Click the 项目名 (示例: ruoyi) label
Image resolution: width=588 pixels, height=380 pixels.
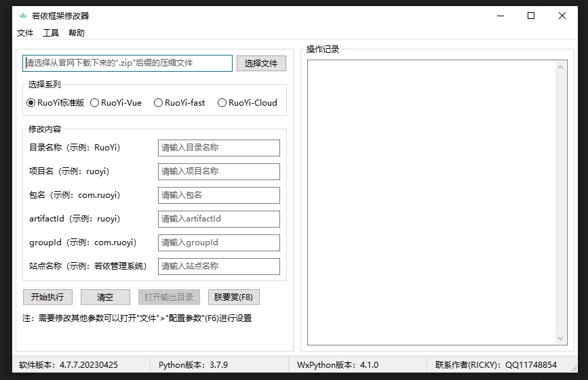coord(69,171)
